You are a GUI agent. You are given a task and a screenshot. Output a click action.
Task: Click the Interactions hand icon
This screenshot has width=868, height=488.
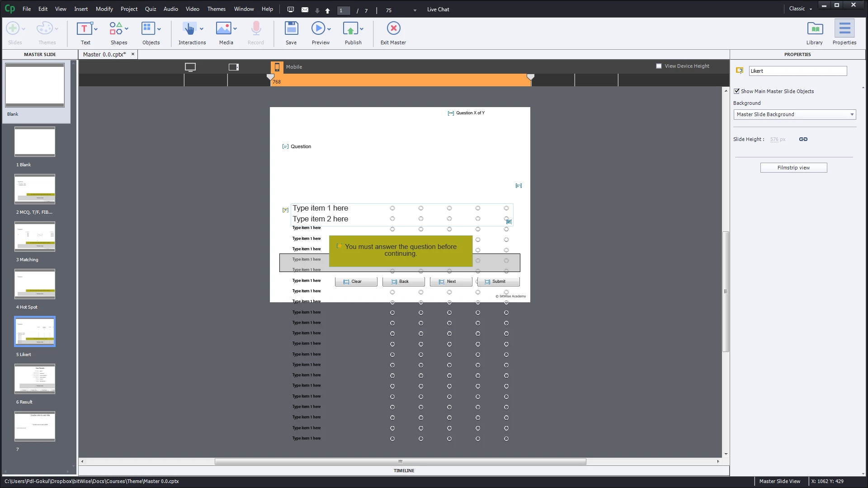pyautogui.click(x=189, y=29)
